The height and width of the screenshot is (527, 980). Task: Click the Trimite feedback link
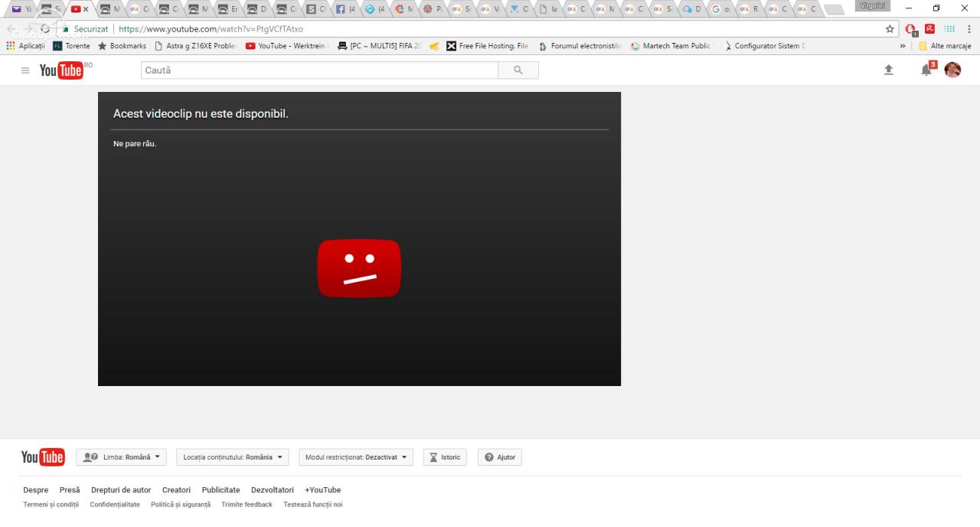click(x=247, y=505)
